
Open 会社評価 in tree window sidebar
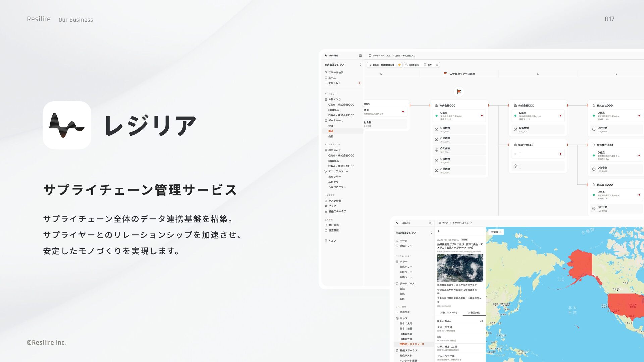[x=332, y=225]
